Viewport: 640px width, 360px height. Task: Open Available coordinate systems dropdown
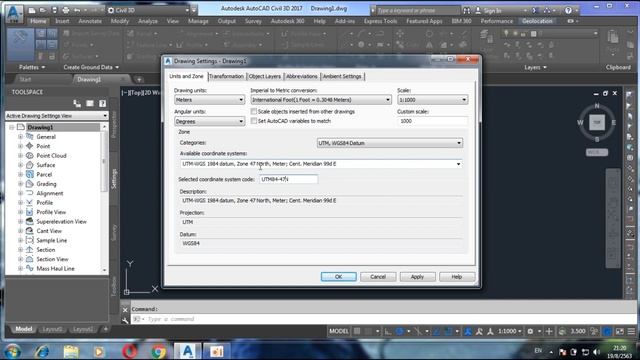321,164
